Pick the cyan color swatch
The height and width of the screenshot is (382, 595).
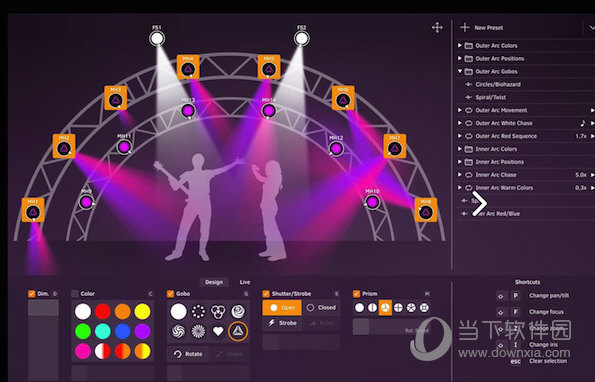tap(102, 331)
